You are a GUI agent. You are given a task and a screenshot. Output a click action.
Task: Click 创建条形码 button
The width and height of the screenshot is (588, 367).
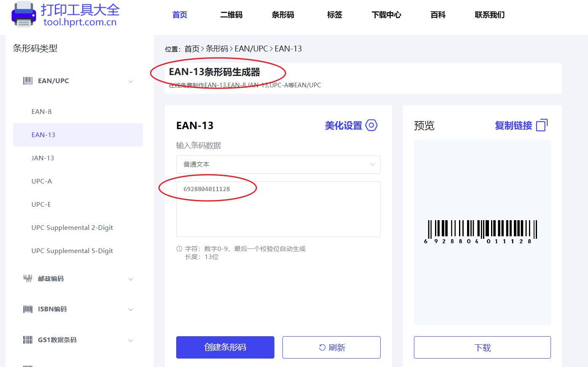pos(225,347)
